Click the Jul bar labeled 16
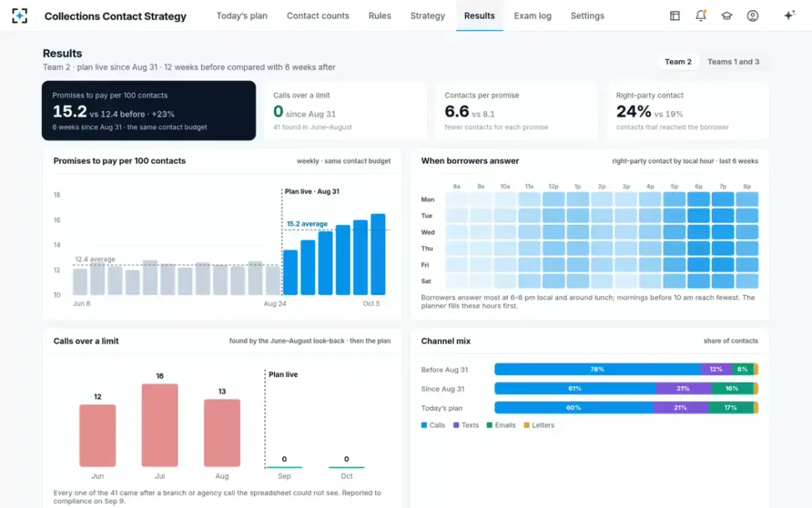Screen dimensions: 812x508 click(x=160, y=425)
